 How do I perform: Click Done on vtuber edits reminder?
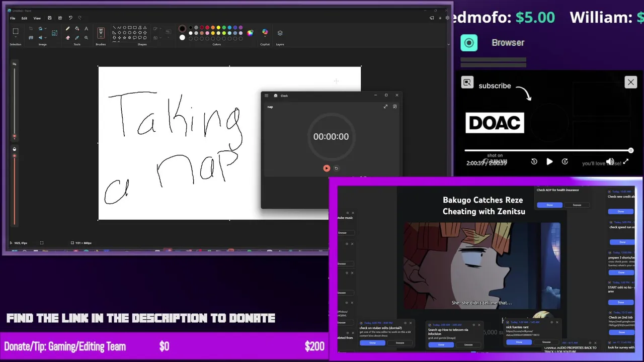point(372,343)
